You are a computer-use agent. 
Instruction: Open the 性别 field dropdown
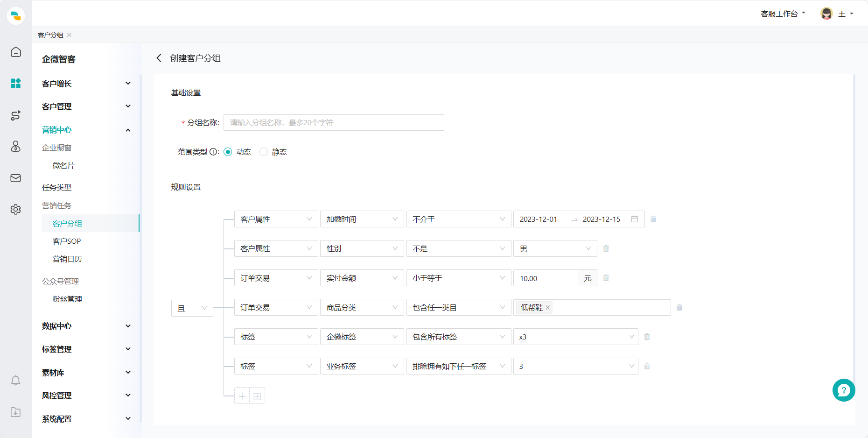(362, 248)
